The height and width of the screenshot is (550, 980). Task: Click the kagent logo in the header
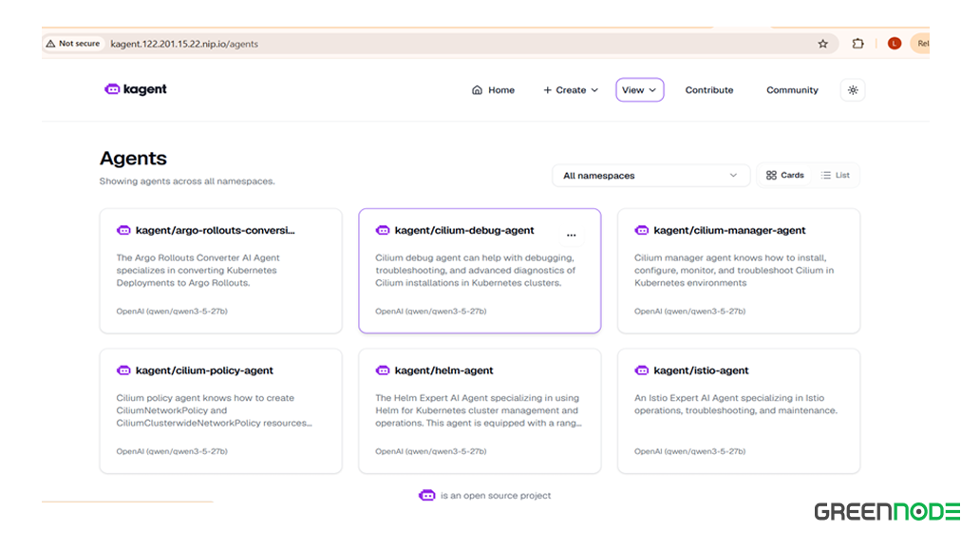tap(136, 89)
